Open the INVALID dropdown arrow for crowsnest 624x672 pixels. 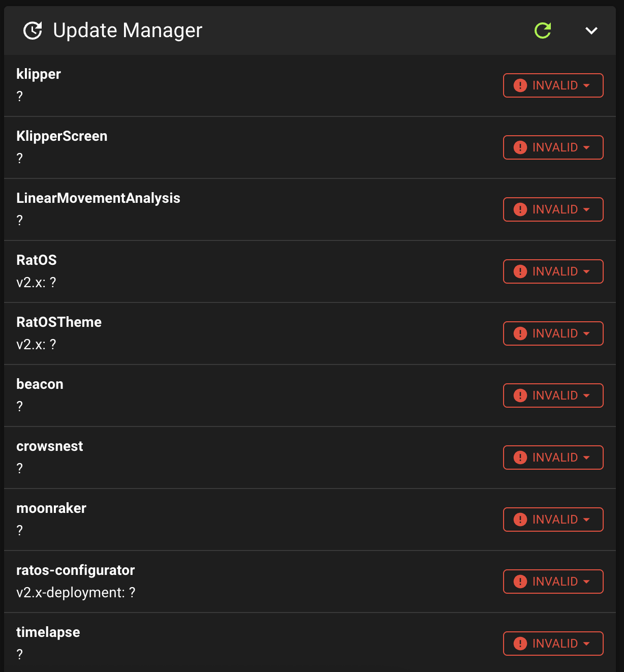(x=586, y=458)
